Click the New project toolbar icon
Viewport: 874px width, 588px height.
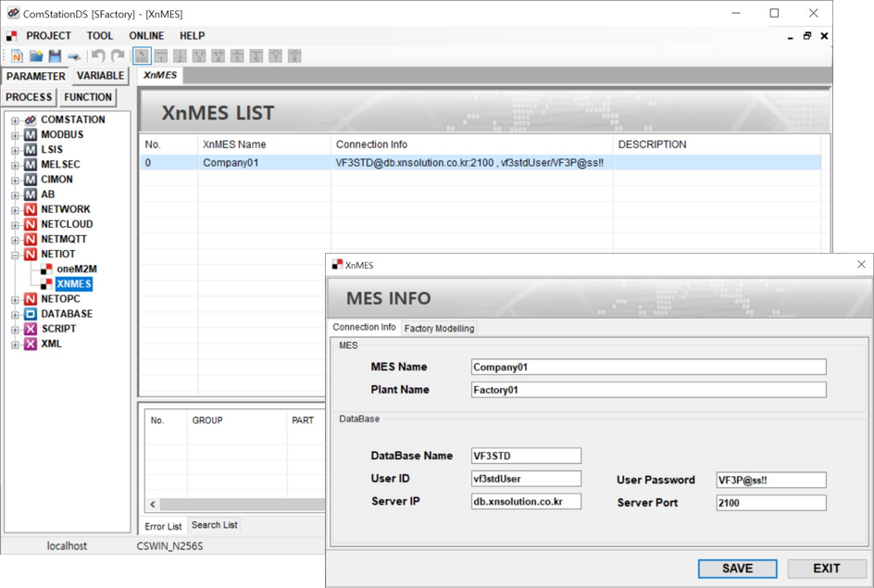pyautogui.click(x=17, y=56)
